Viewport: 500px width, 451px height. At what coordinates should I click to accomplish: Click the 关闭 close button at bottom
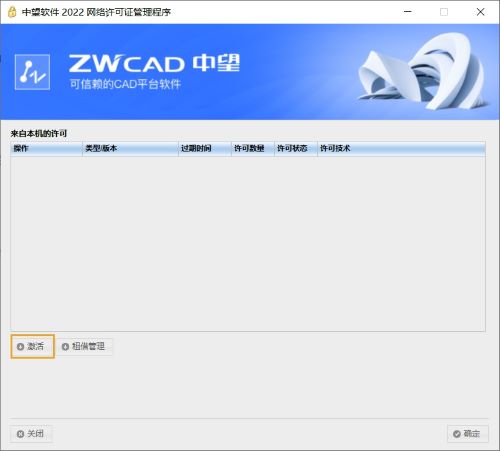coord(31,434)
